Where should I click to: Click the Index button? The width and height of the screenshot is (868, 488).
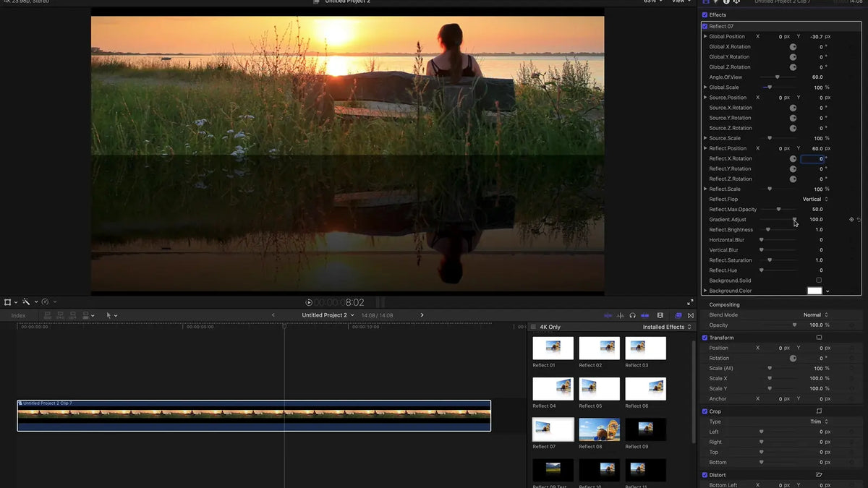tap(18, 315)
